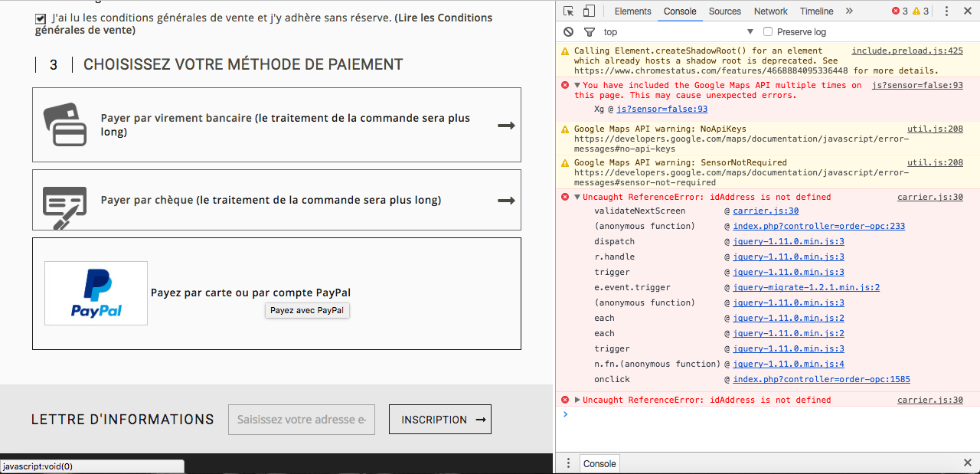
Task: Select the Console tab in DevTools
Action: tap(680, 11)
